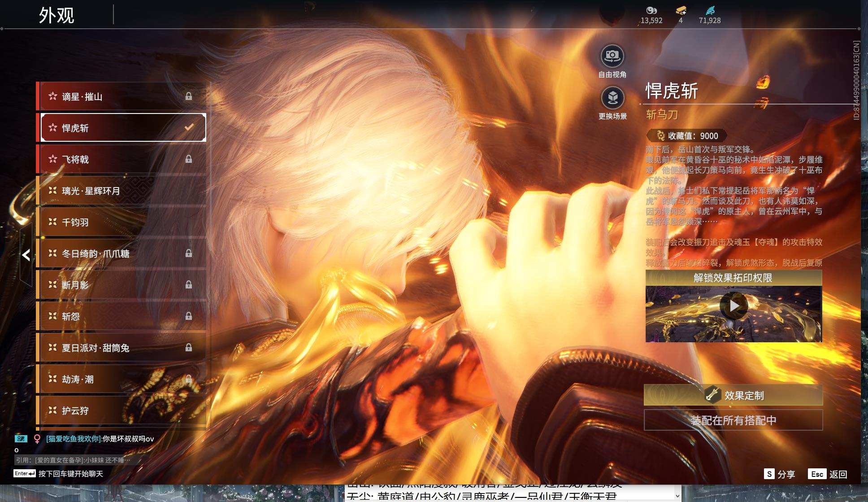The image size is (868, 502).
Task: Select the 劫涛·潮 skin
Action: pyautogui.click(x=121, y=379)
